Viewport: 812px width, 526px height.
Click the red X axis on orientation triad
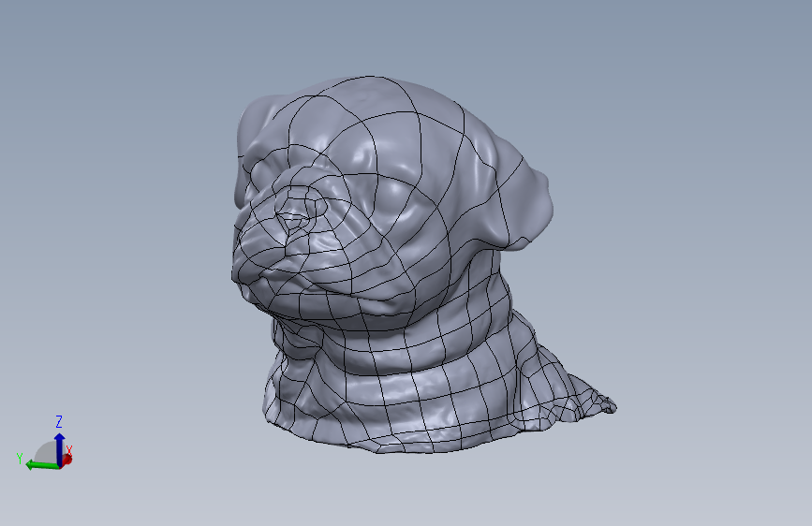click(66, 460)
